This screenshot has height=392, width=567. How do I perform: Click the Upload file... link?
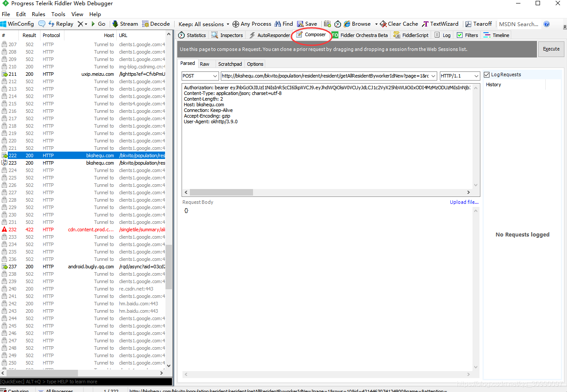pyautogui.click(x=464, y=202)
